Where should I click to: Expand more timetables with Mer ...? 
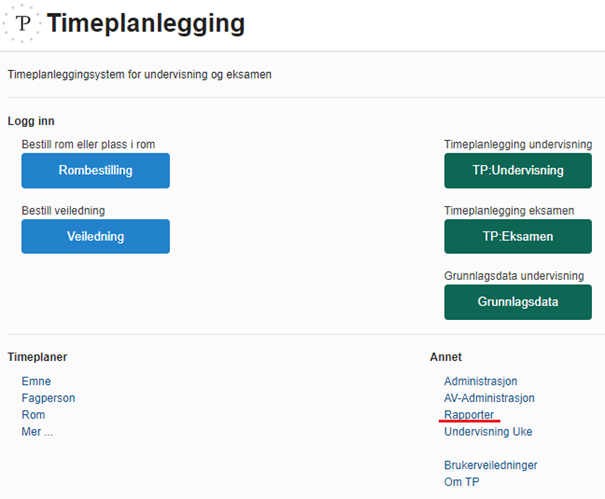tap(37, 431)
